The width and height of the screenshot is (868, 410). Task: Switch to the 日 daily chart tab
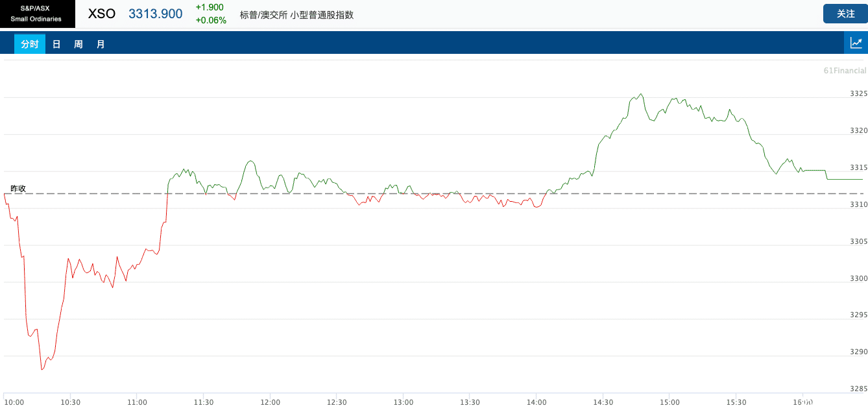[x=56, y=44]
